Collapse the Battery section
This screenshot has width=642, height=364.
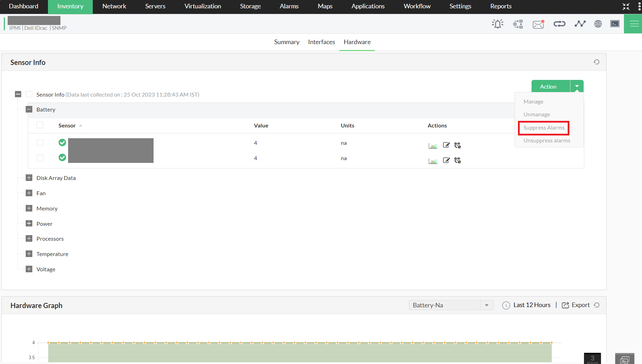tap(29, 109)
